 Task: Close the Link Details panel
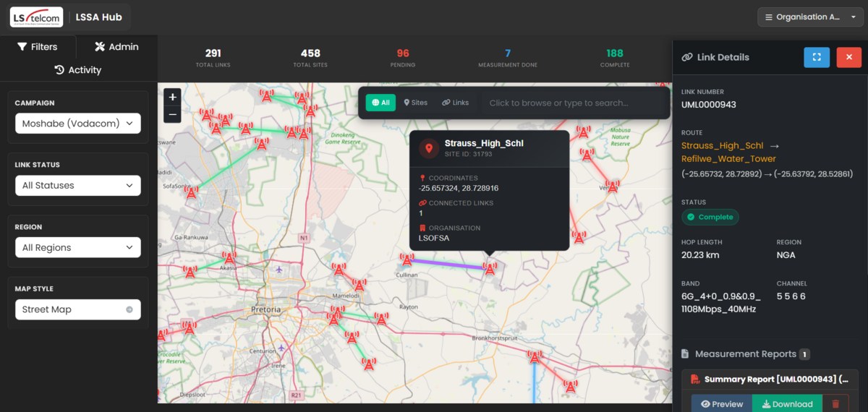coord(848,57)
